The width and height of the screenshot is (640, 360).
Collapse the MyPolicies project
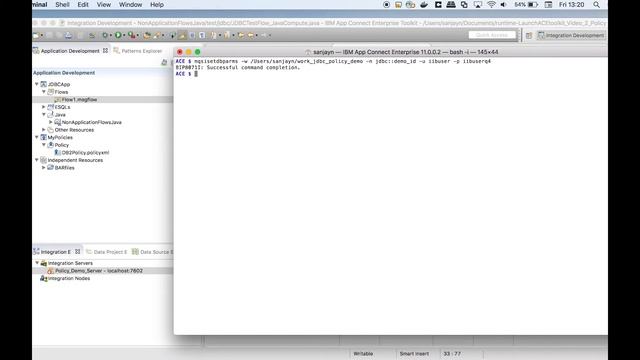pos(37,137)
